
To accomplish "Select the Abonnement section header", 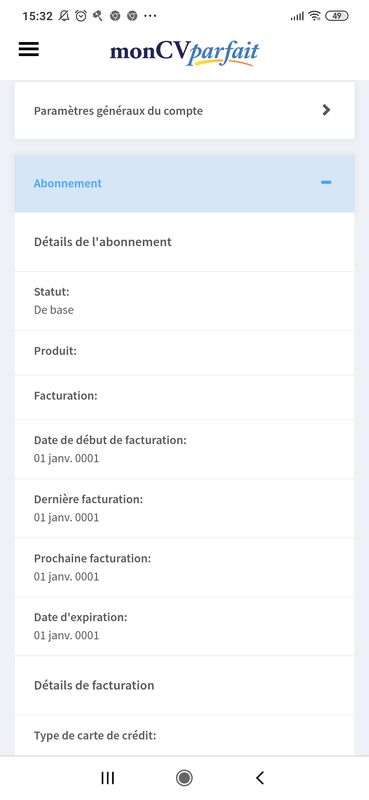I will (184, 183).
